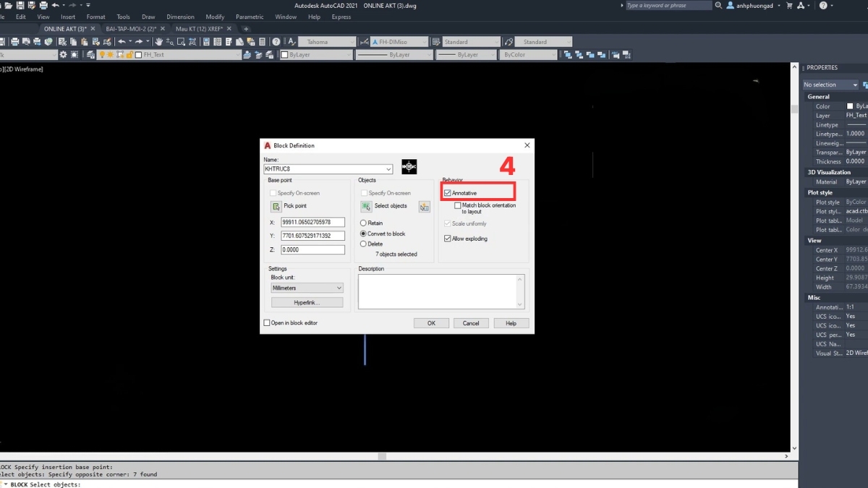The height and width of the screenshot is (488, 868).
Task: Click the Cancel button
Action: [471, 323]
